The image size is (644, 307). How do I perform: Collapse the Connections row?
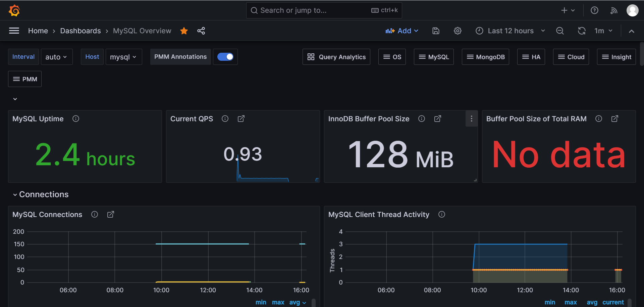[x=41, y=194]
